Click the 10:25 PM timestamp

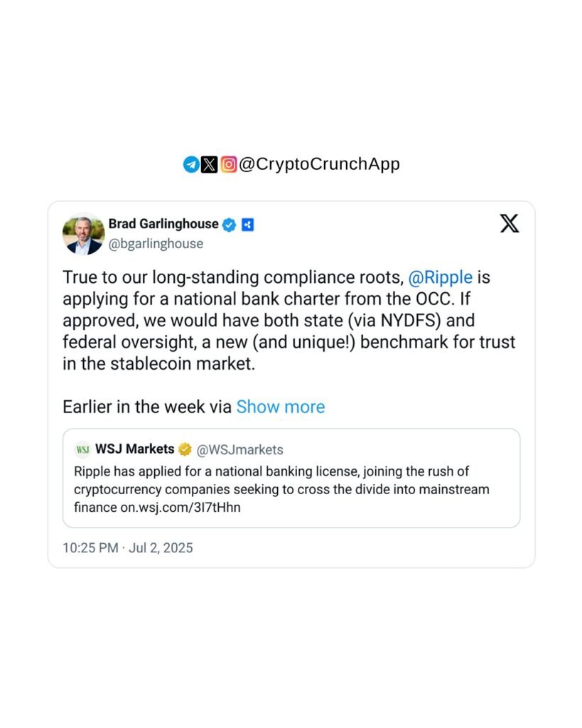[90, 548]
